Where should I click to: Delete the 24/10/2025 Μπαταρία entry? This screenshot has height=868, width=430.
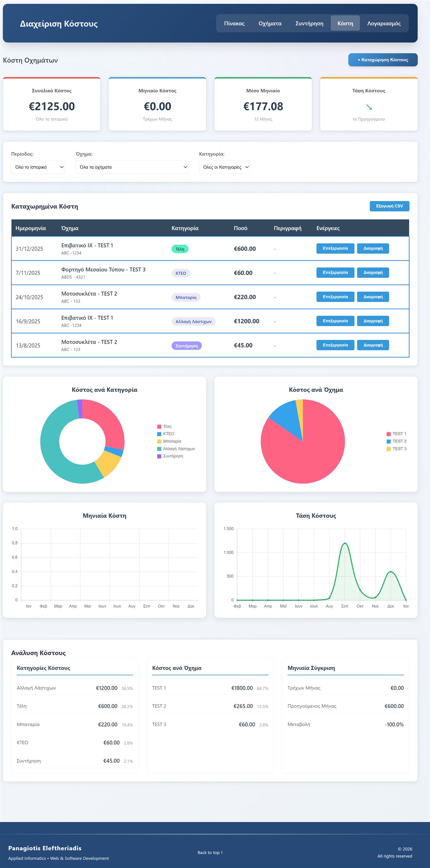(373, 297)
